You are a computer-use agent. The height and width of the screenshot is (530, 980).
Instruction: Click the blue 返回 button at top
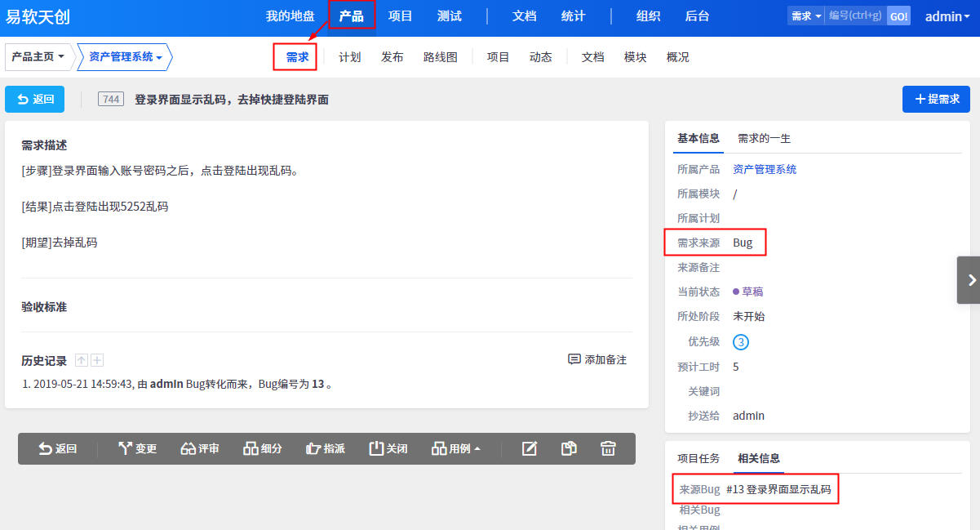[34, 99]
